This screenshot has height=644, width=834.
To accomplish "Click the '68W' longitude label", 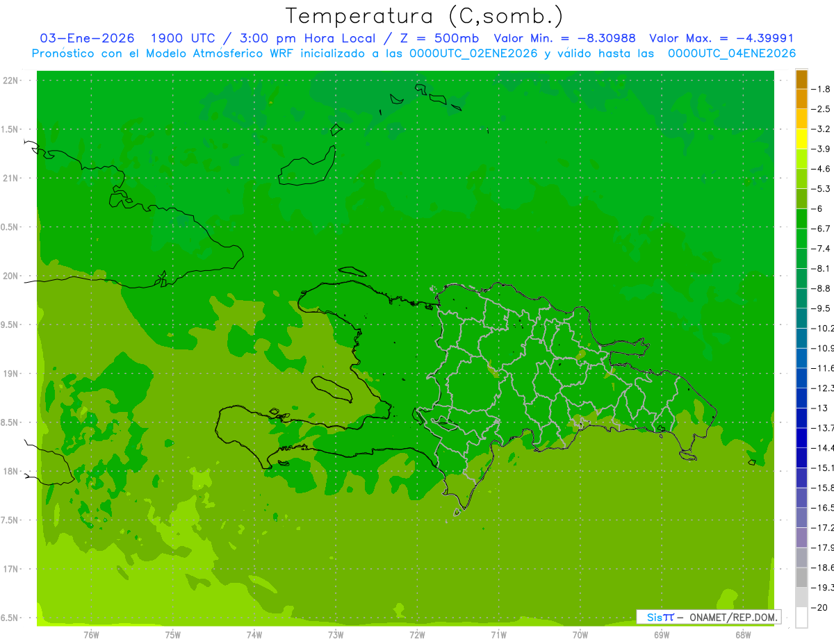I will 743,634.
